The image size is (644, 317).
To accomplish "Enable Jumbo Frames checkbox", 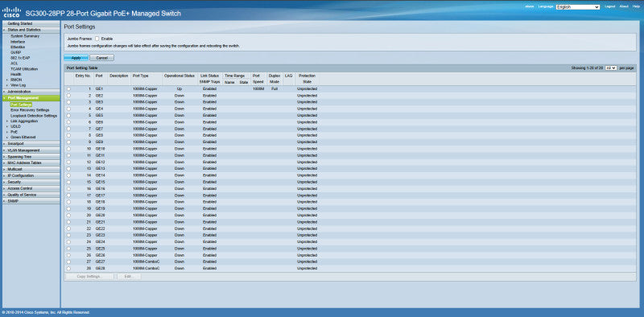I will 97,38.
